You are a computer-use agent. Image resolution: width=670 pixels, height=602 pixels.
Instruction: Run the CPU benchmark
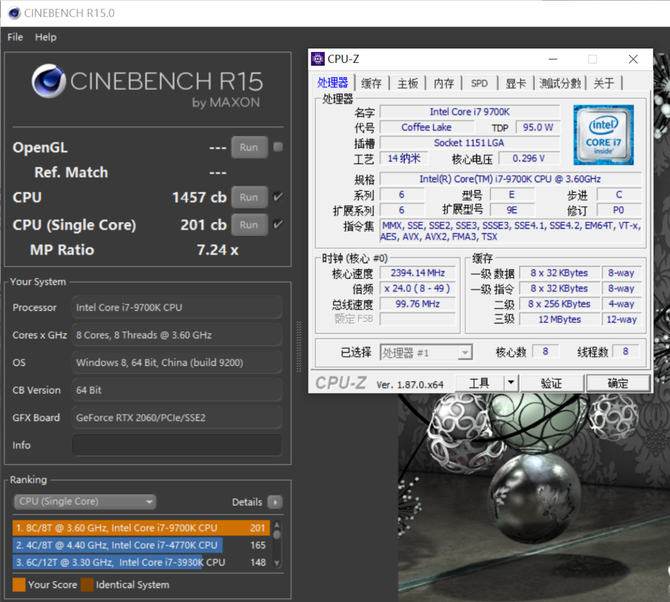(x=249, y=197)
